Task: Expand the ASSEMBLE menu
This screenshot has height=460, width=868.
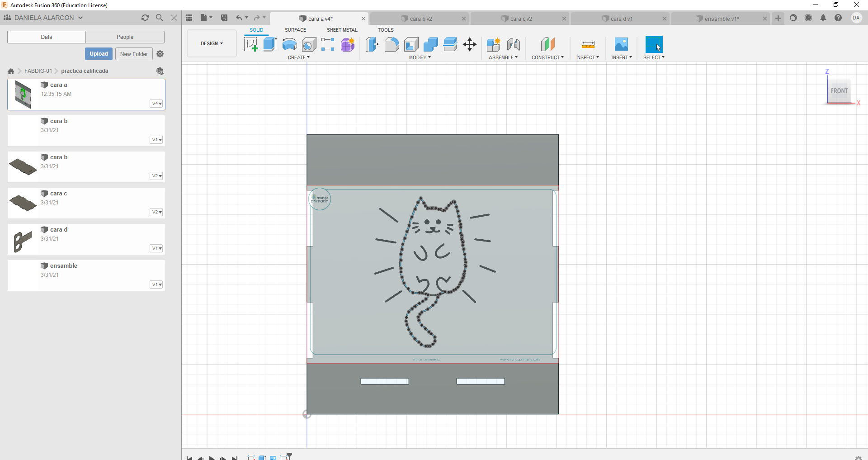Action: 503,57
